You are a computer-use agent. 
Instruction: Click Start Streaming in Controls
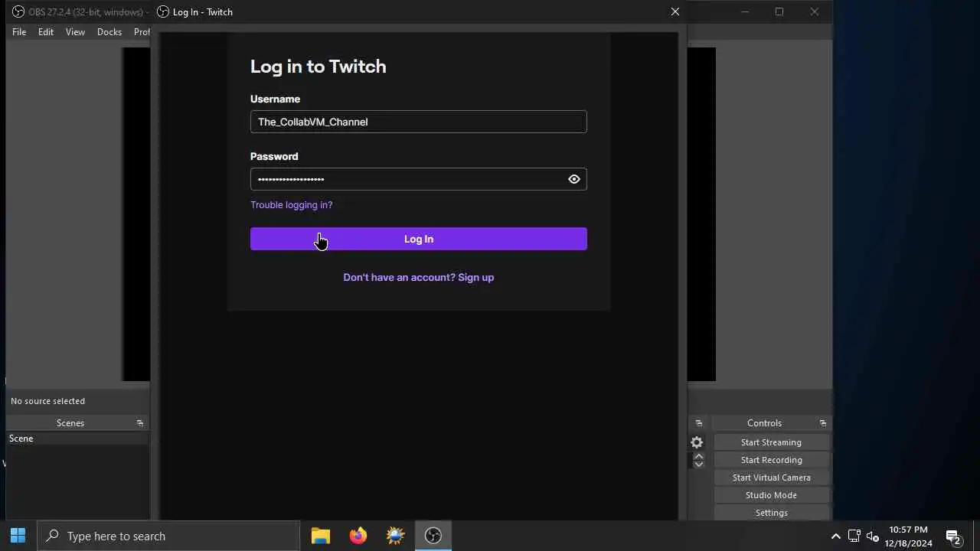[x=771, y=442]
